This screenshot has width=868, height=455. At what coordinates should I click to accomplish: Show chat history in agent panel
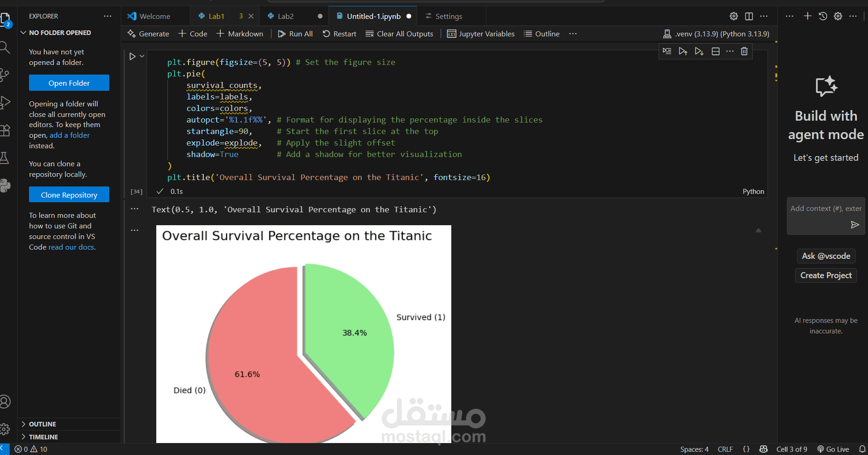[x=823, y=16]
